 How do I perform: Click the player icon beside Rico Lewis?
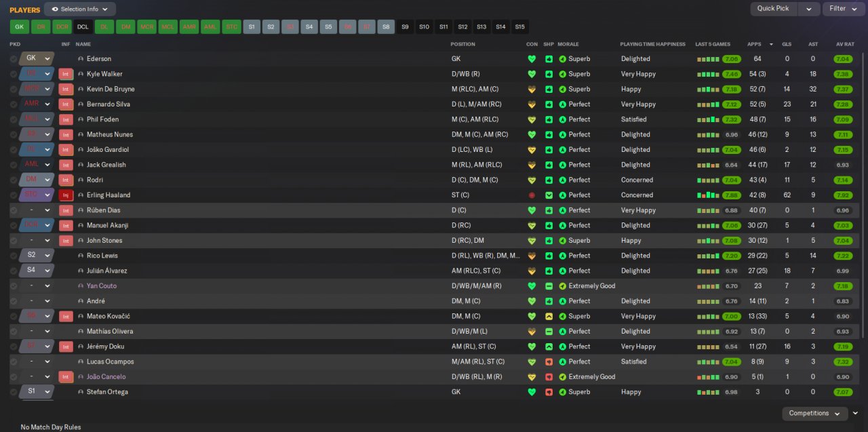(x=81, y=256)
